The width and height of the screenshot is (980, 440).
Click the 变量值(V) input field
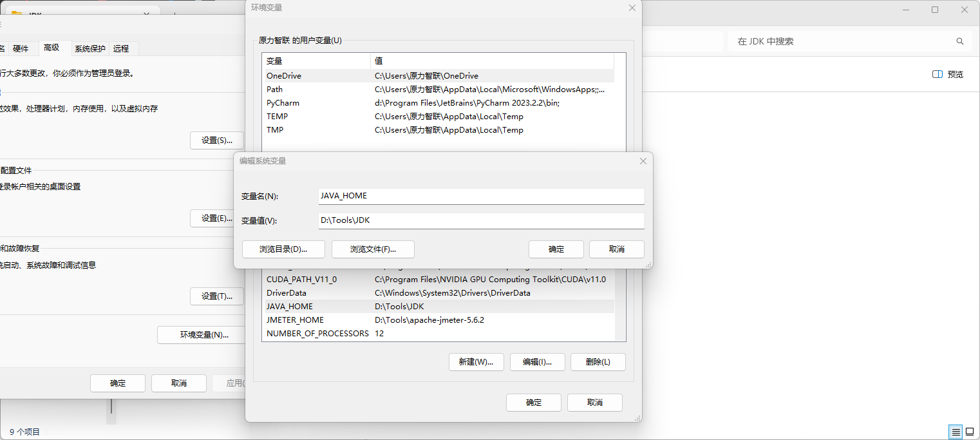tap(481, 220)
